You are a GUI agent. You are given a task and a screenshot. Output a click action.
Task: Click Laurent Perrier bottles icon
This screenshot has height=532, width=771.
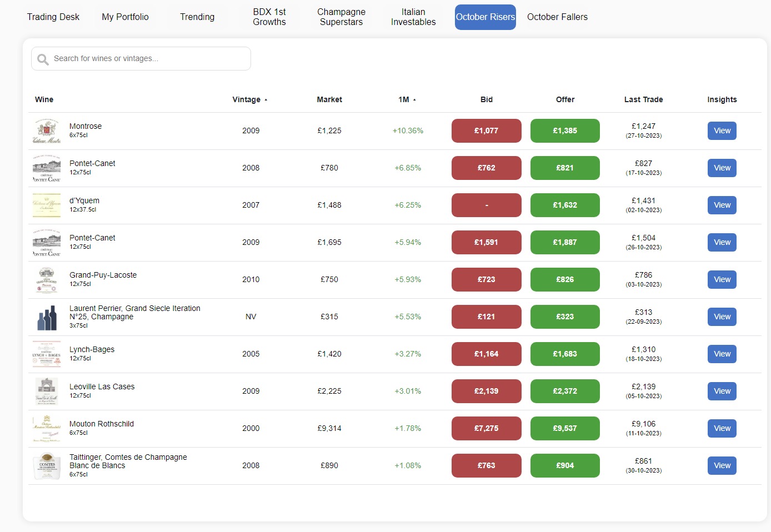pos(47,317)
